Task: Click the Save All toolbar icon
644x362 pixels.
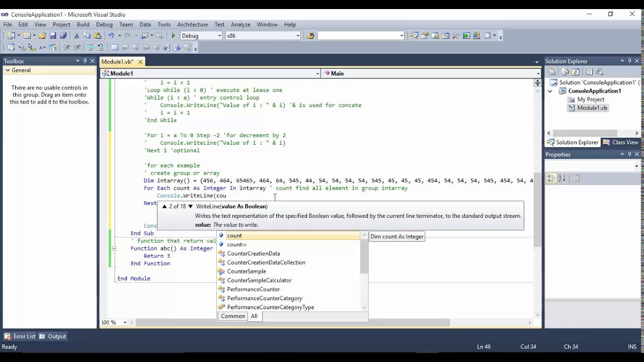Action: (63, 36)
